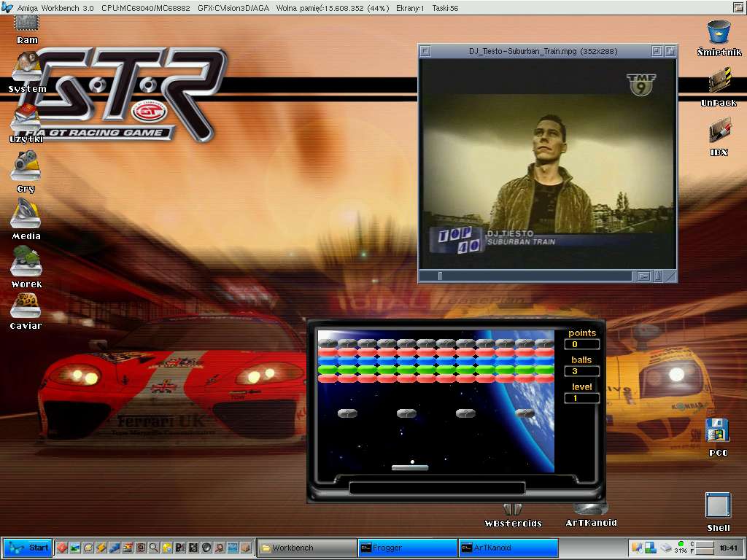Viewport: 747px width, 560px height.
Task: Select the IDX desktop icon
Action: [719, 137]
